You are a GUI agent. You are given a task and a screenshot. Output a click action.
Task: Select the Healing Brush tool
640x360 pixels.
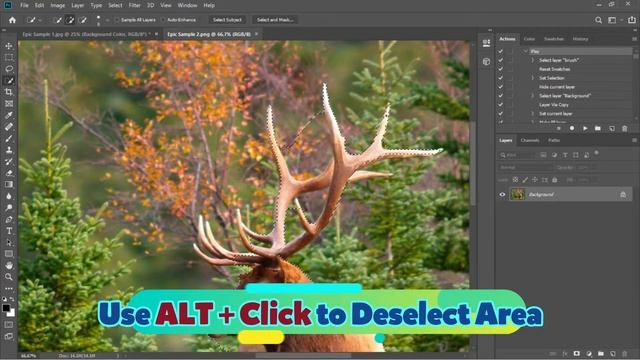(9, 127)
